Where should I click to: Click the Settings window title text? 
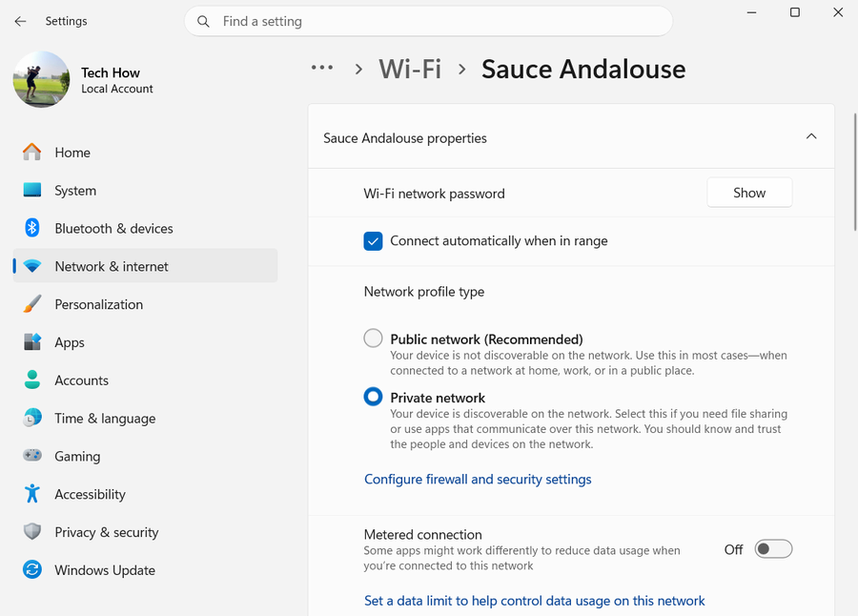click(x=66, y=21)
